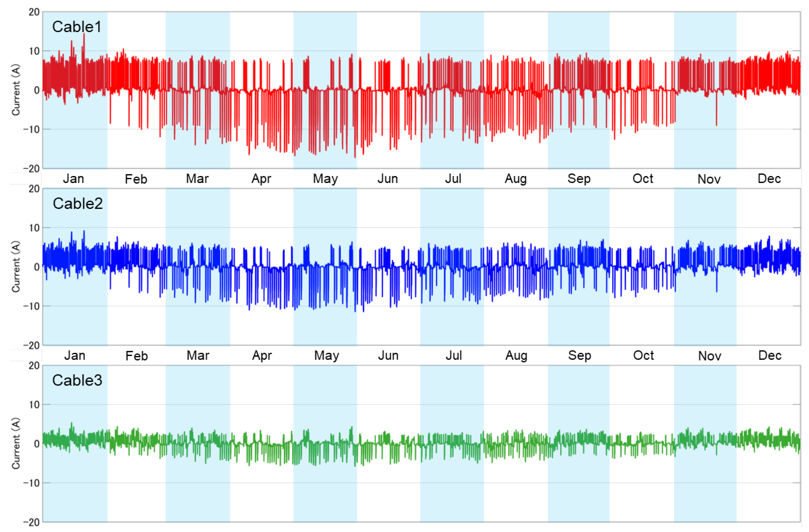The image size is (809, 532).
Task: Click the −10 tick on Cable2 y-axis
Action: point(31,306)
